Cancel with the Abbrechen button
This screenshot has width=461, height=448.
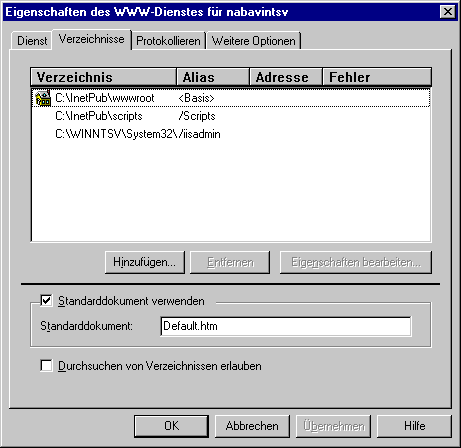click(x=252, y=426)
